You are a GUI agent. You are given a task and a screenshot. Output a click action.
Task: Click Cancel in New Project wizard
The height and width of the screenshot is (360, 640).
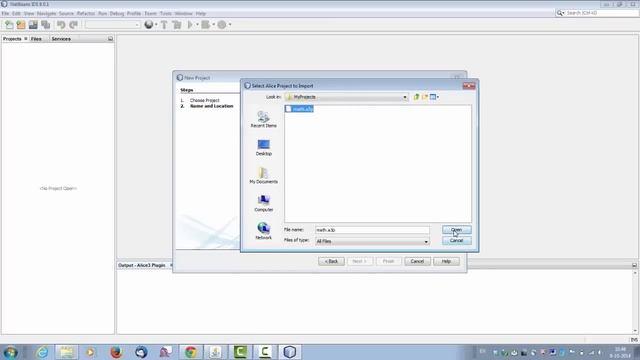pos(417,261)
